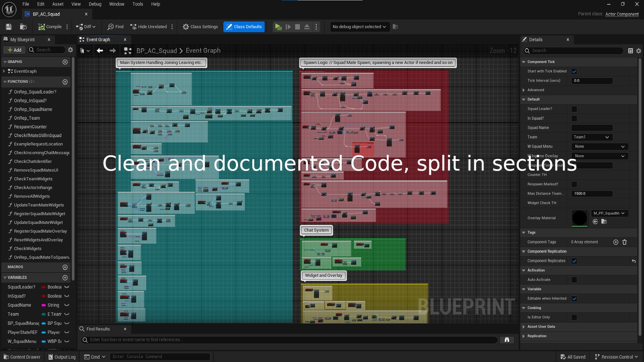Screen dimensions: 644x362
Task: Open the Details panel settings gear
Action: 639,51
